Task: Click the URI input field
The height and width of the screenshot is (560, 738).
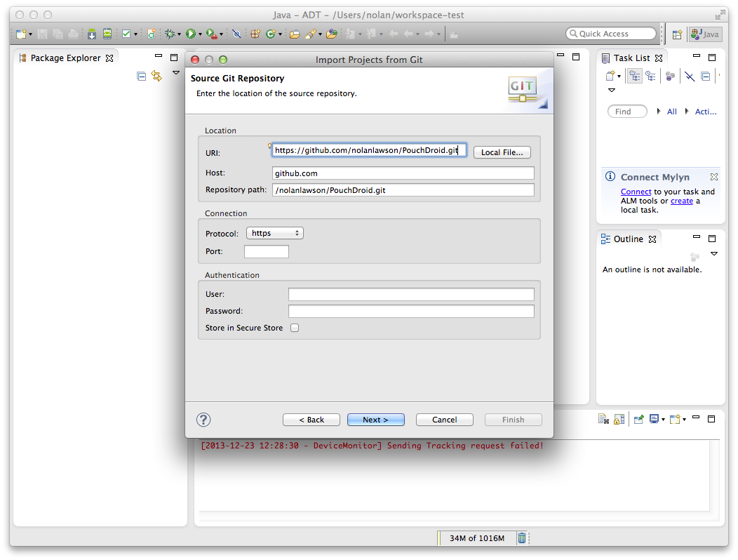Action: point(369,150)
